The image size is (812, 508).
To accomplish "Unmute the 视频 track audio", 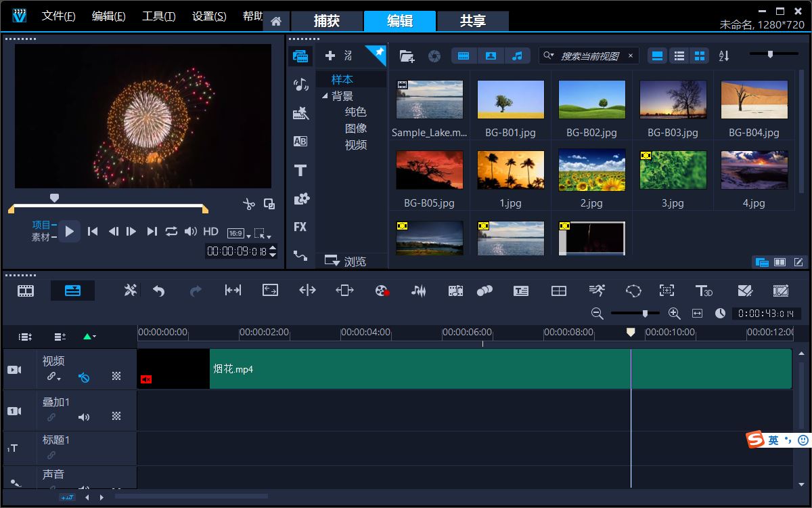I will 84,377.
